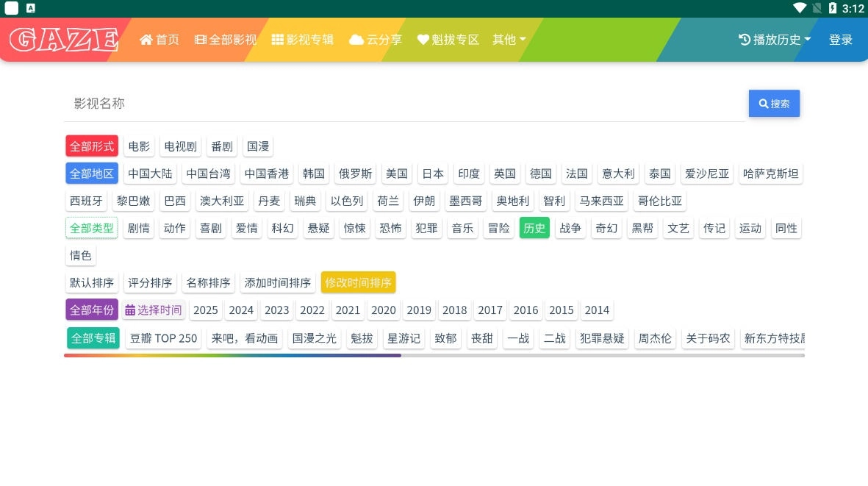Filter by 中国香港 region
868x486 pixels.
point(267,174)
